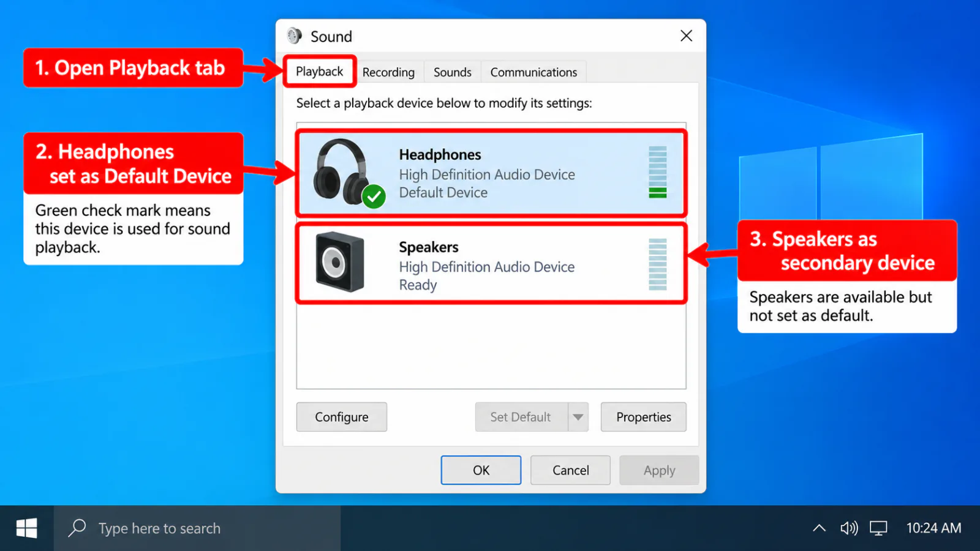Image resolution: width=980 pixels, height=551 pixels.
Task: Click the Type here to search box
Action: click(x=197, y=528)
